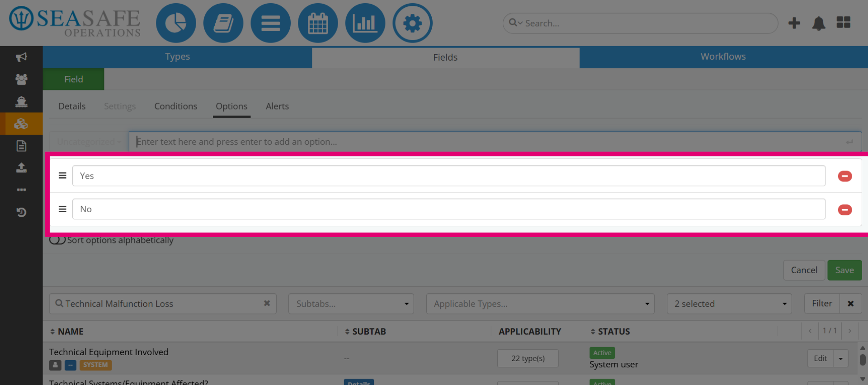Image resolution: width=868 pixels, height=385 pixels.
Task: Open the settings gear round icon
Action: [x=412, y=23]
